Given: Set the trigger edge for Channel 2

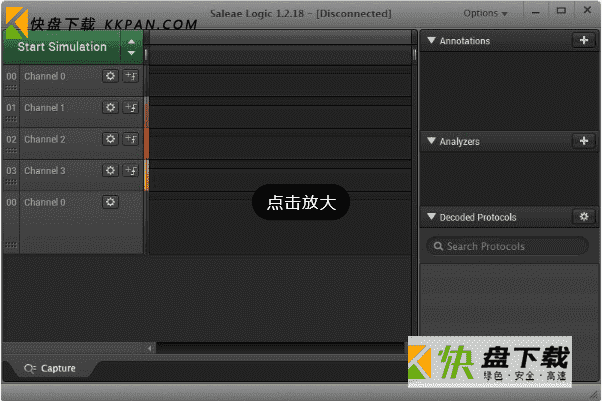Looking at the screenshot, I should (131, 139).
